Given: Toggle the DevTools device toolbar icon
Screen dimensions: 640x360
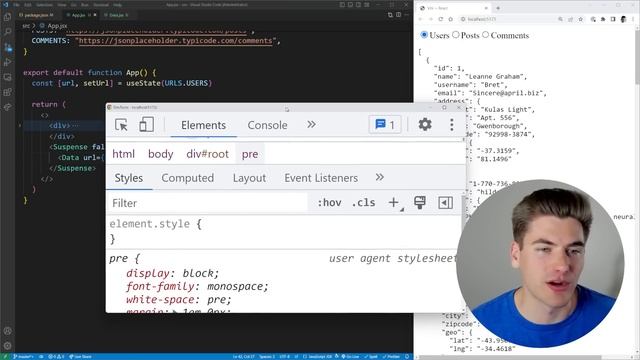Looking at the screenshot, I should [x=147, y=125].
